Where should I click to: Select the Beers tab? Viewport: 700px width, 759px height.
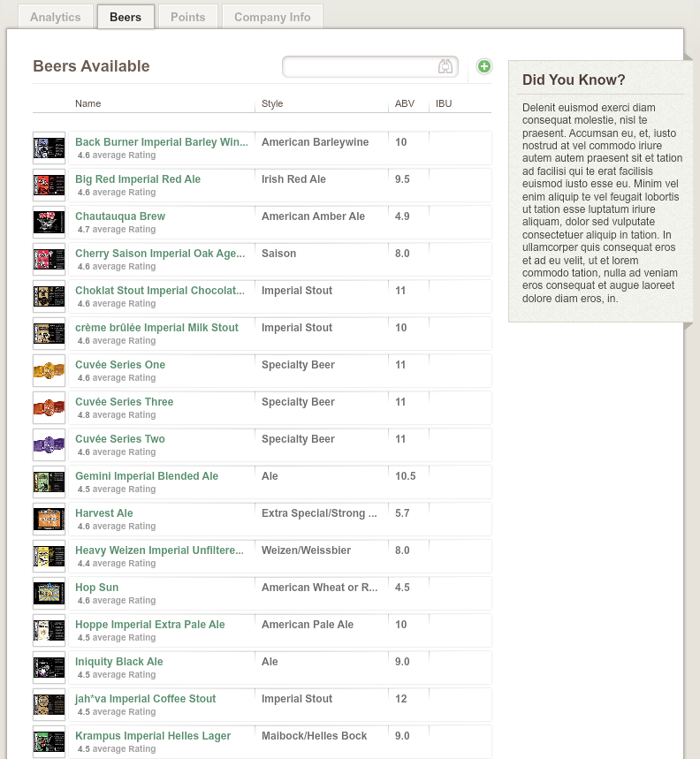click(126, 17)
